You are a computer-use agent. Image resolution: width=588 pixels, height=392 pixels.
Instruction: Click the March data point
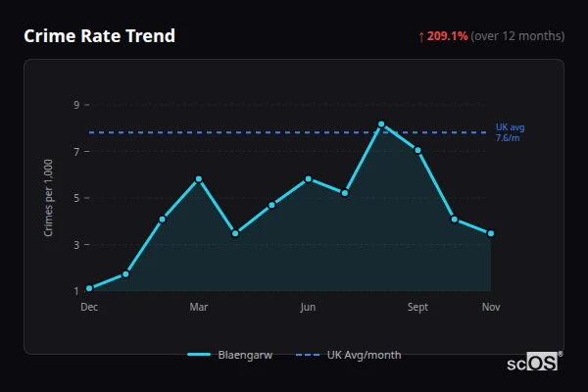click(x=199, y=179)
